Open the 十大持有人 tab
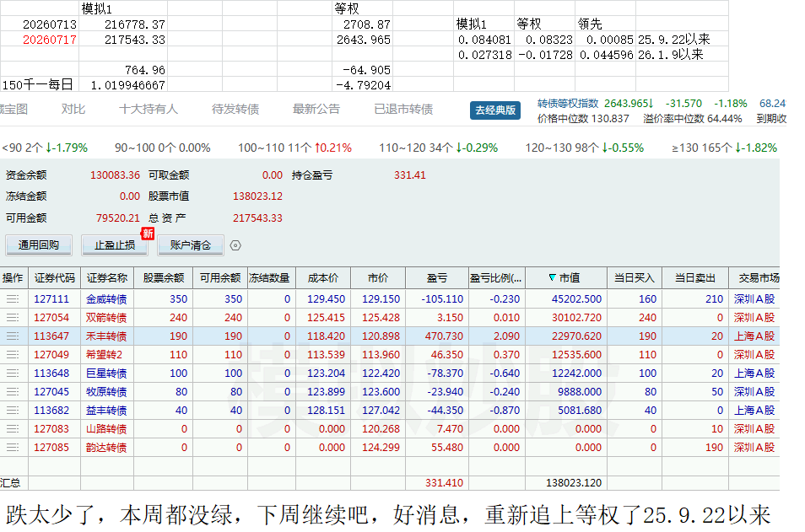This screenshot has width=805, height=532. [149, 109]
